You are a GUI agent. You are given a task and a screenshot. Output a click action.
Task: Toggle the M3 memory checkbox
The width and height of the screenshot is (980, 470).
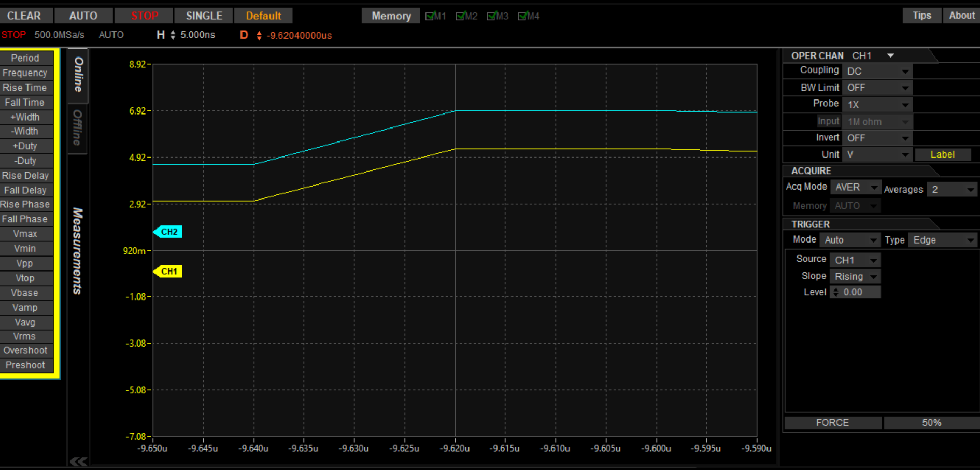[x=491, y=16]
